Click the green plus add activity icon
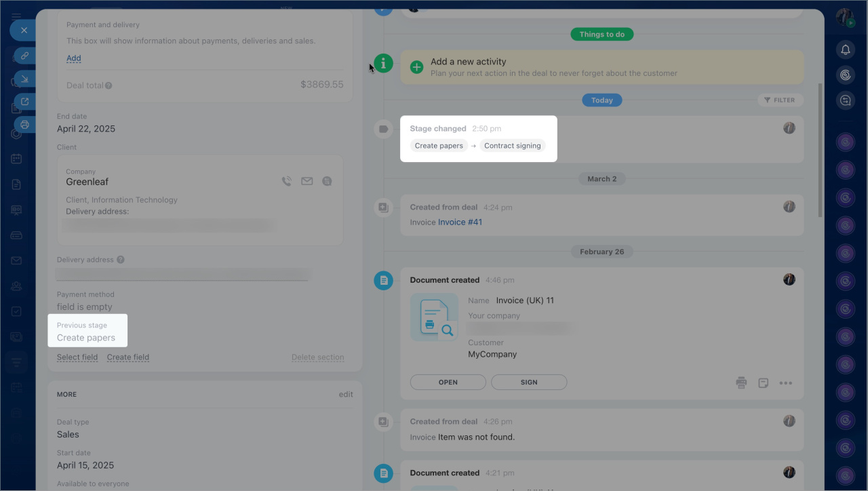Image resolution: width=868 pixels, height=491 pixels. [416, 67]
